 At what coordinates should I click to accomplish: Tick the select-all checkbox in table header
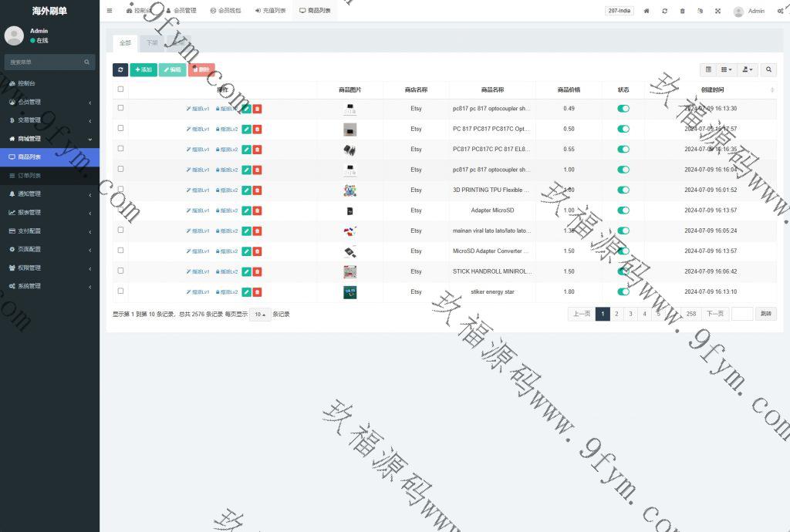[x=120, y=89]
